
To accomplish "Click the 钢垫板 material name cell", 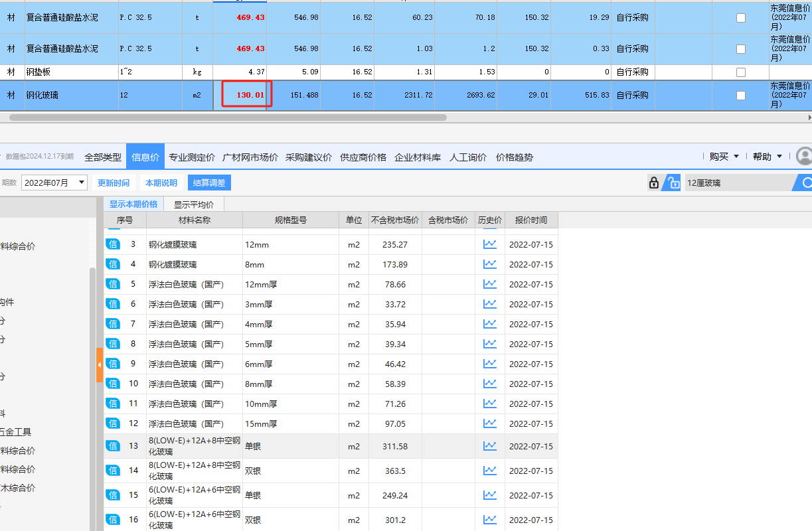I will click(70, 72).
